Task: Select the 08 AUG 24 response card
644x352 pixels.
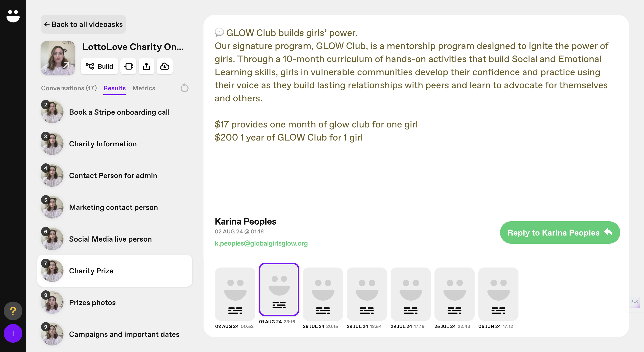Action: pyautogui.click(x=235, y=294)
